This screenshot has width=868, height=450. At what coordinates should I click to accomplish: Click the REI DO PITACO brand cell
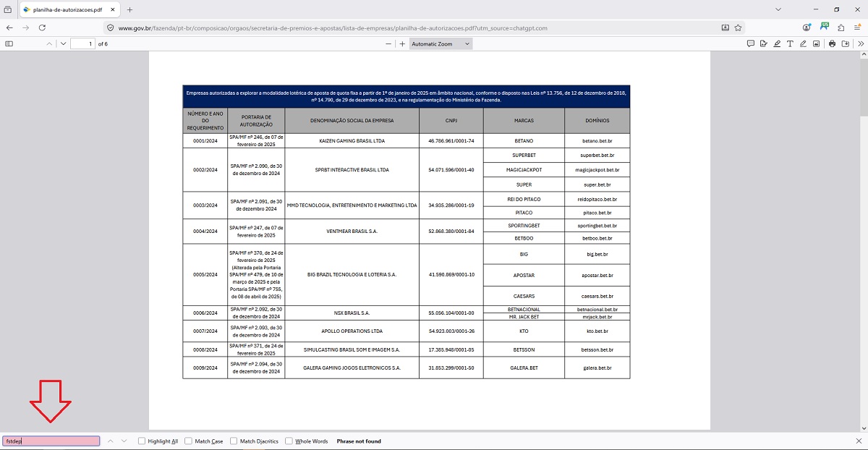pyautogui.click(x=524, y=199)
